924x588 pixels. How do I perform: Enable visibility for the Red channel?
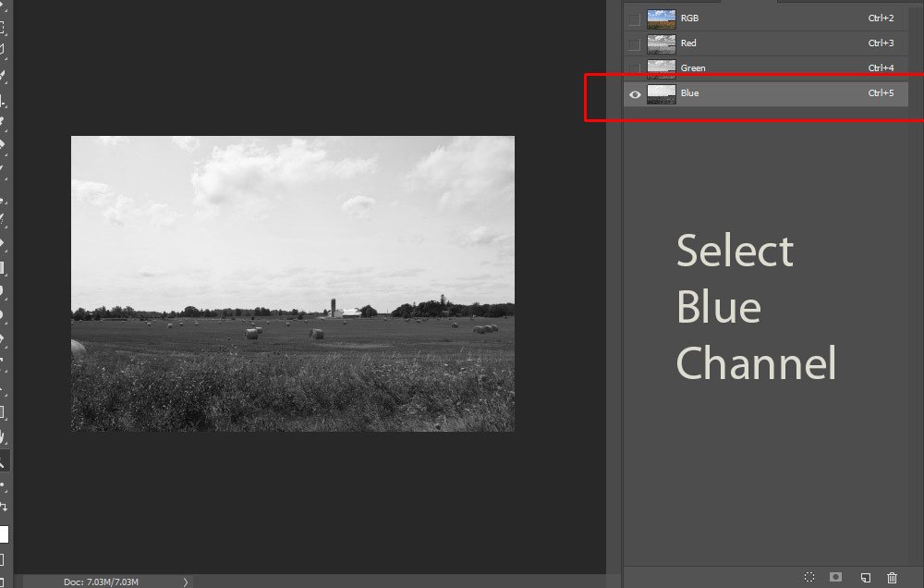pos(634,43)
